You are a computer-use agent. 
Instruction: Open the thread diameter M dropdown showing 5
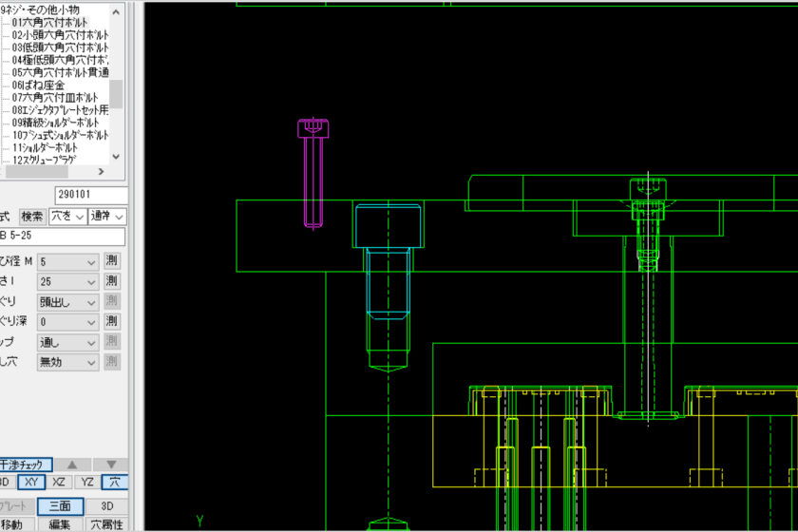coord(67,261)
